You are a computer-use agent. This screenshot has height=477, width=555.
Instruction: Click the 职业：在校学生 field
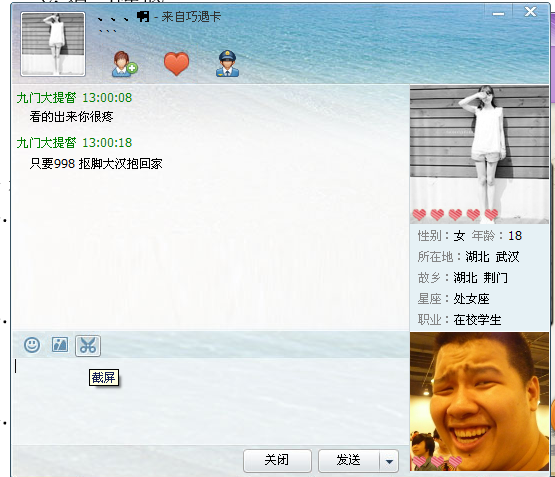pyautogui.click(x=459, y=320)
